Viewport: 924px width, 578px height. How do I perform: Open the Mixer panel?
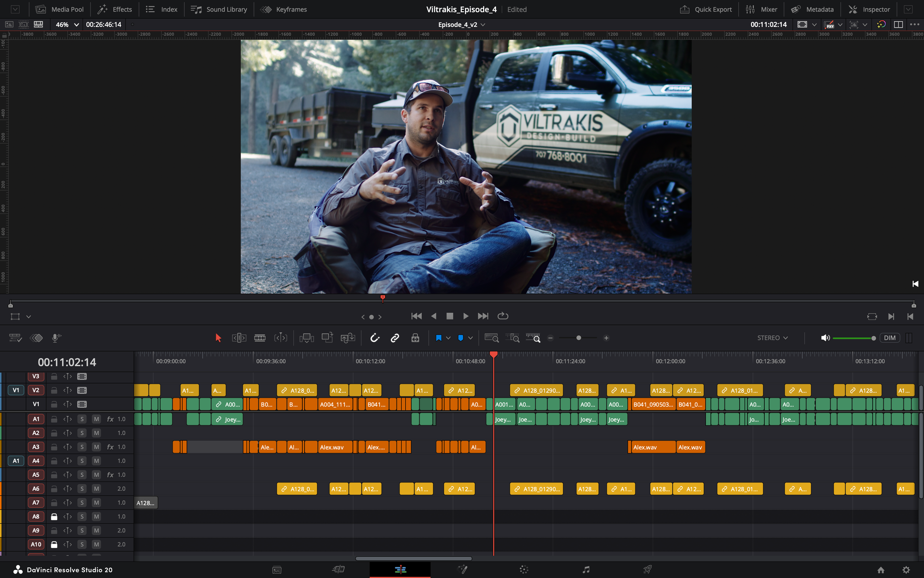[x=761, y=9]
